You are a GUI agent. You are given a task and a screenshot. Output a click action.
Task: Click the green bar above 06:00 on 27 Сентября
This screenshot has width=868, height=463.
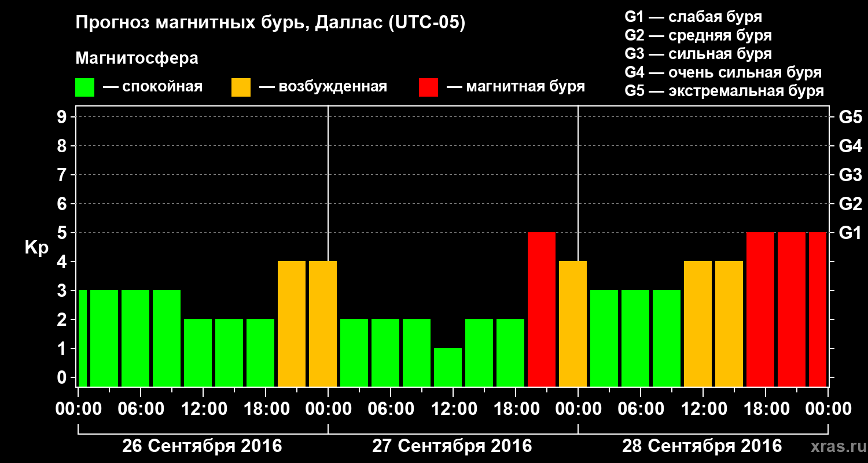[385, 352]
